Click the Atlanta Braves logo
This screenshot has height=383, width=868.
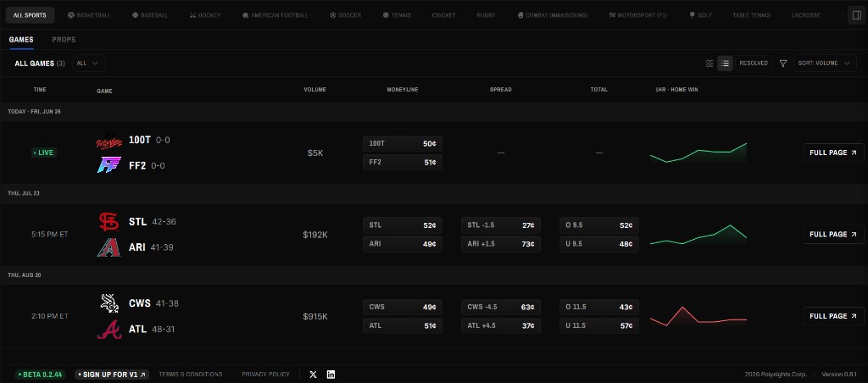coord(109,330)
